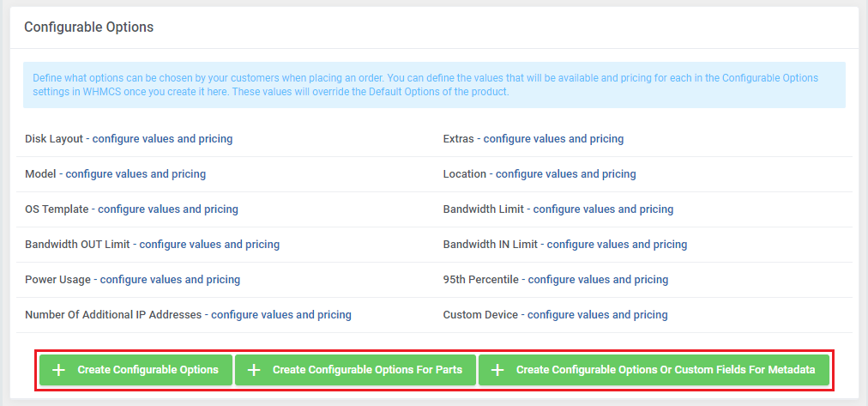Configure pricing for Number Of Additional IP Addresses
Viewport: 868px width, 406px height.
point(280,314)
